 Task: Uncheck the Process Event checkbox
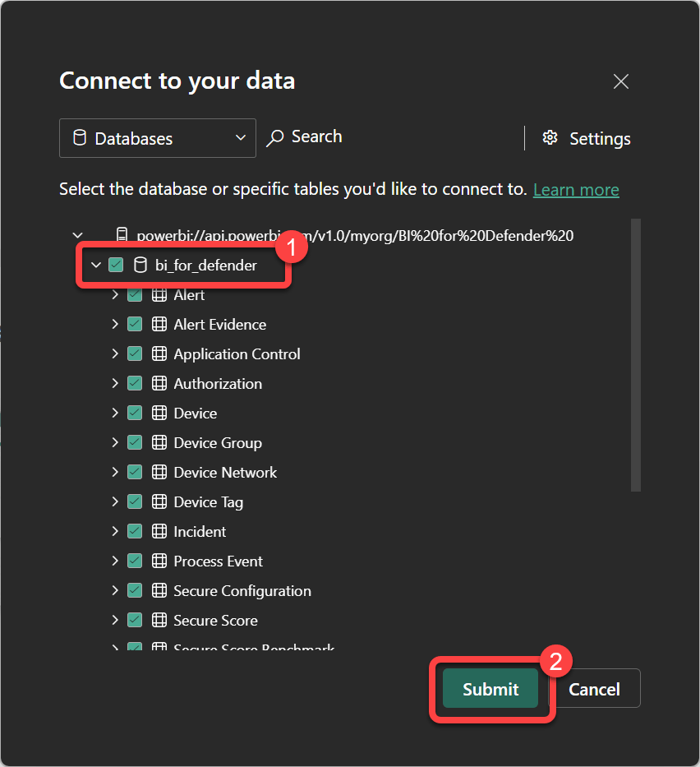135,561
